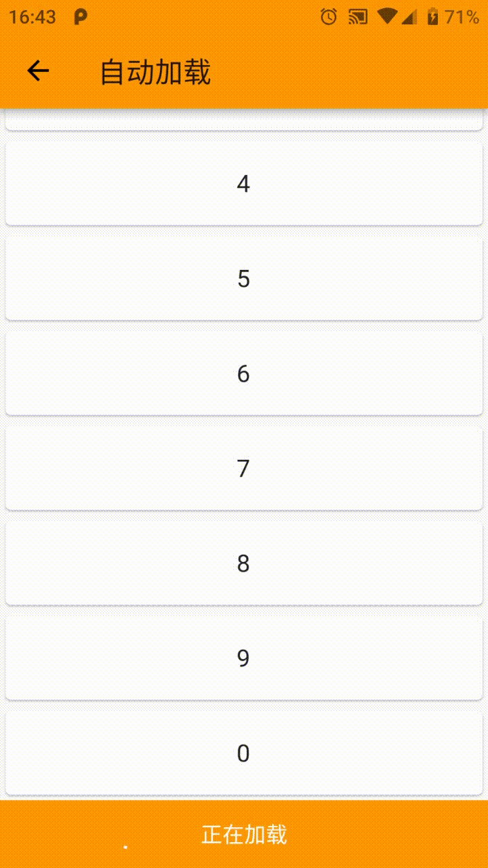
Task: Tap the back arrow in header
Action: pyautogui.click(x=38, y=71)
